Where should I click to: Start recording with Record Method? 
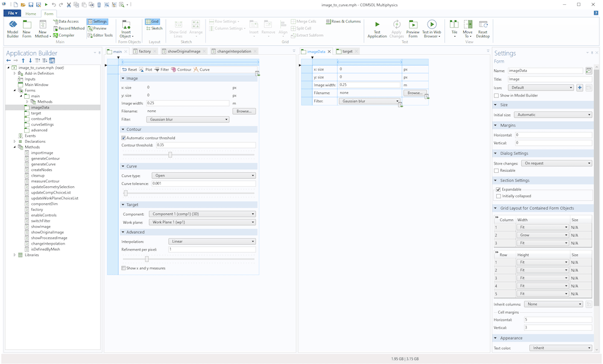click(69, 28)
